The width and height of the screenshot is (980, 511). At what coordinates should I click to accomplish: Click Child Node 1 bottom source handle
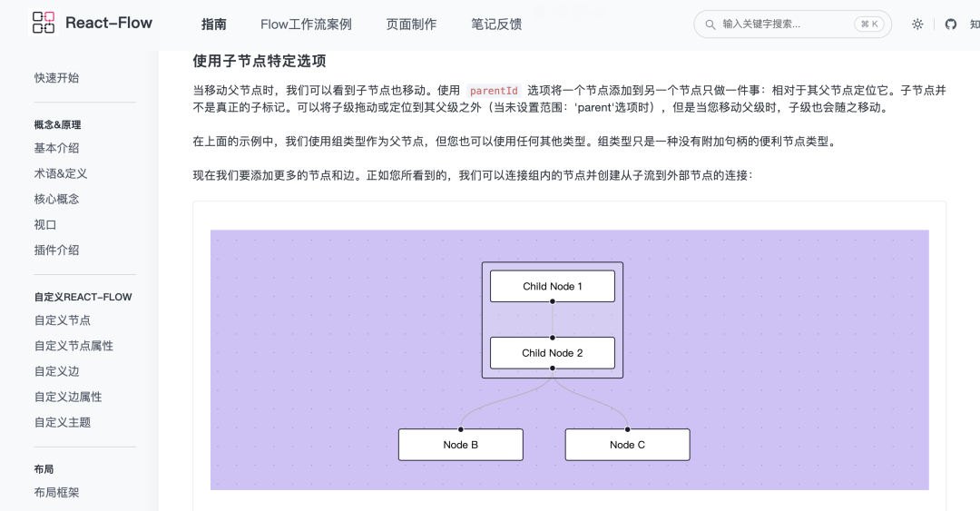click(553, 301)
